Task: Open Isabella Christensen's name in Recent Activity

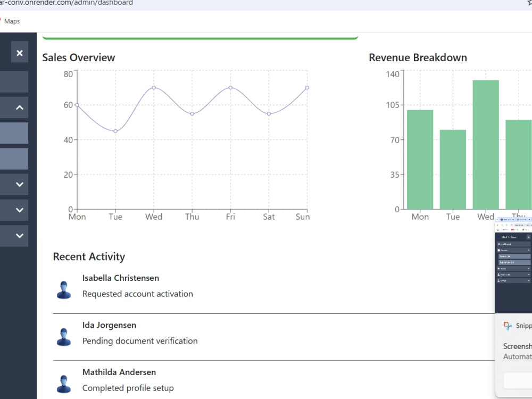Action: pos(120,278)
